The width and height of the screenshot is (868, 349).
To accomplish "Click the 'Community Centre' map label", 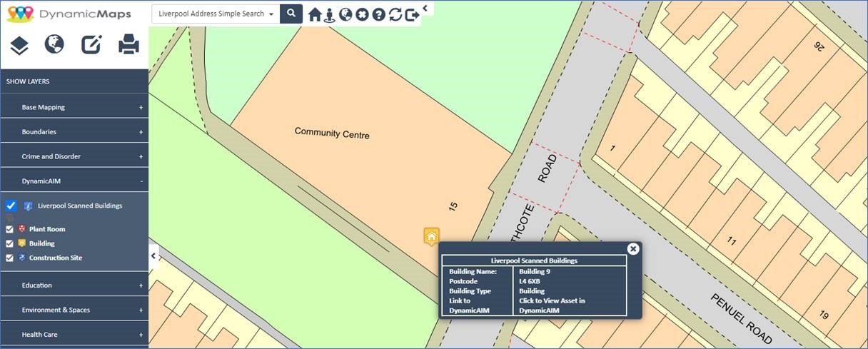I will coord(332,133).
